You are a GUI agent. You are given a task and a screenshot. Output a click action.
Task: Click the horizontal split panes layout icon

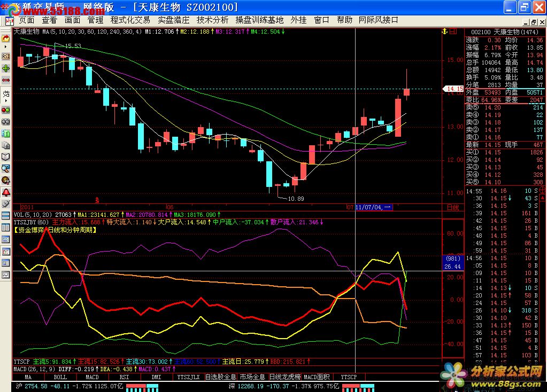pyautogui.click(x=5, y=216)
